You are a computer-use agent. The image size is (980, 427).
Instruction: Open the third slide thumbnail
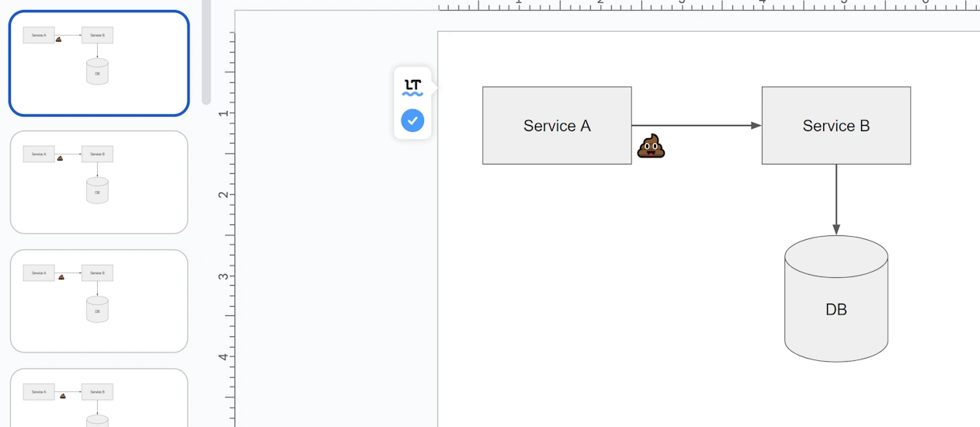(x=99, y=300)
